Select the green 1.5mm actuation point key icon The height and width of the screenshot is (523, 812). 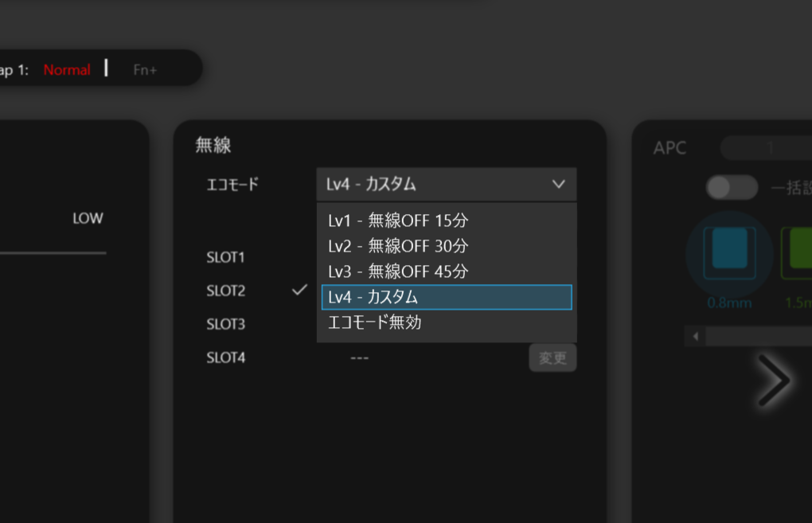point(794,253)
